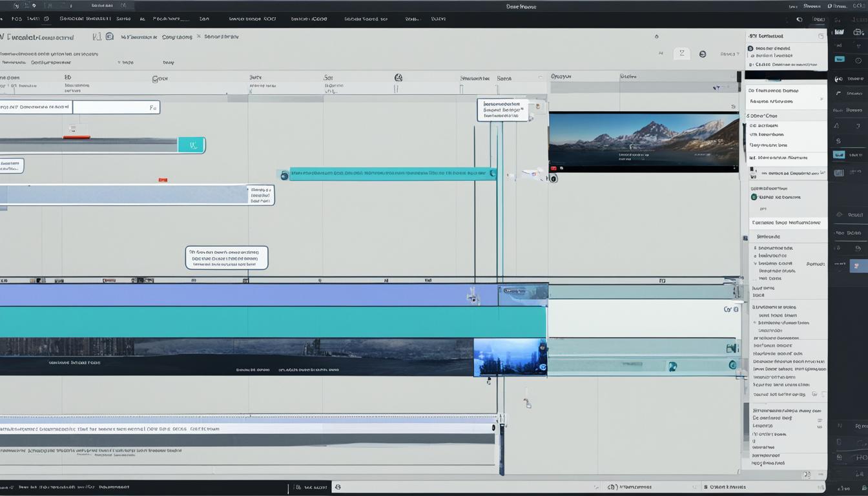
Task: Click white highlighted row in properties panel middle
Action: coord(787,222)
